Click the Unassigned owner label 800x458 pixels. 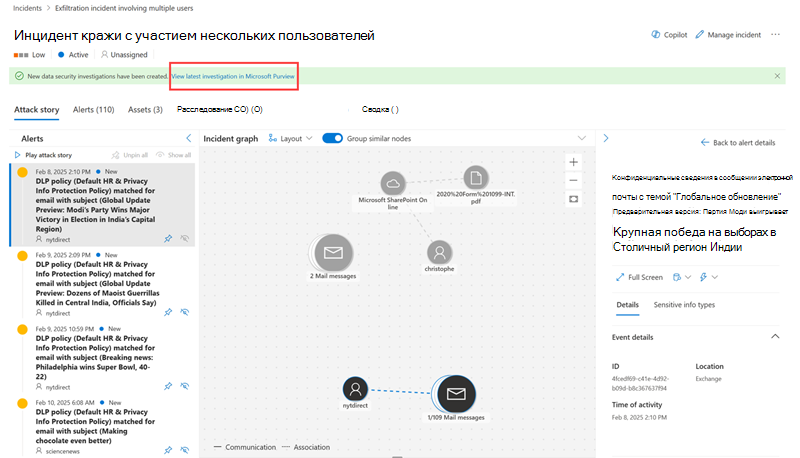tap(124, 55)
